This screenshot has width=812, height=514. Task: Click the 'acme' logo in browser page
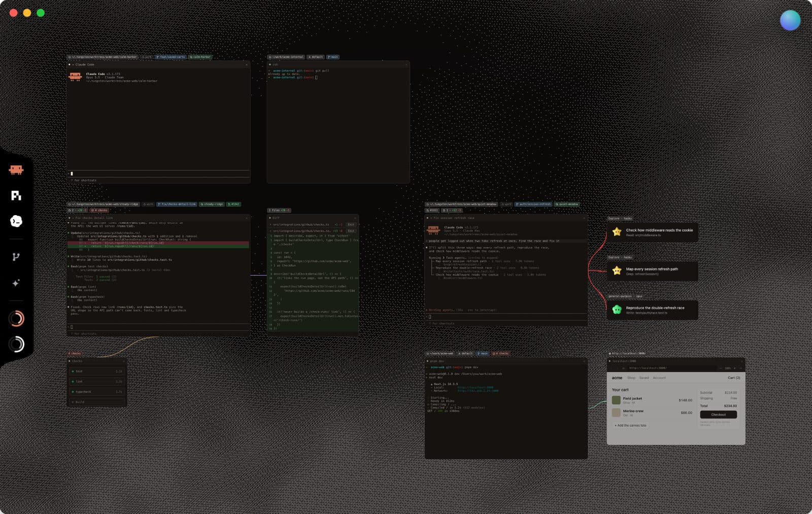coord(617,378)
